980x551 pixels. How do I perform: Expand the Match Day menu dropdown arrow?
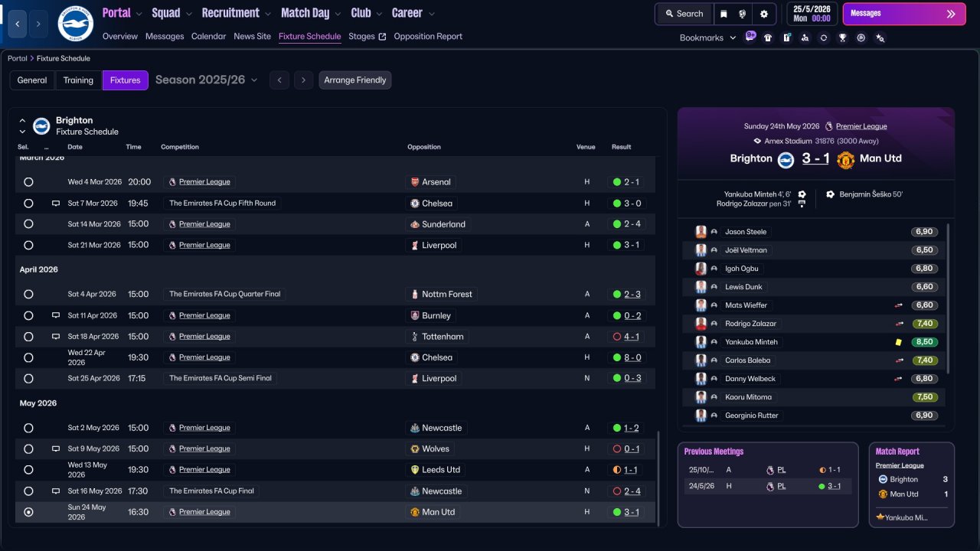(338, 14)
